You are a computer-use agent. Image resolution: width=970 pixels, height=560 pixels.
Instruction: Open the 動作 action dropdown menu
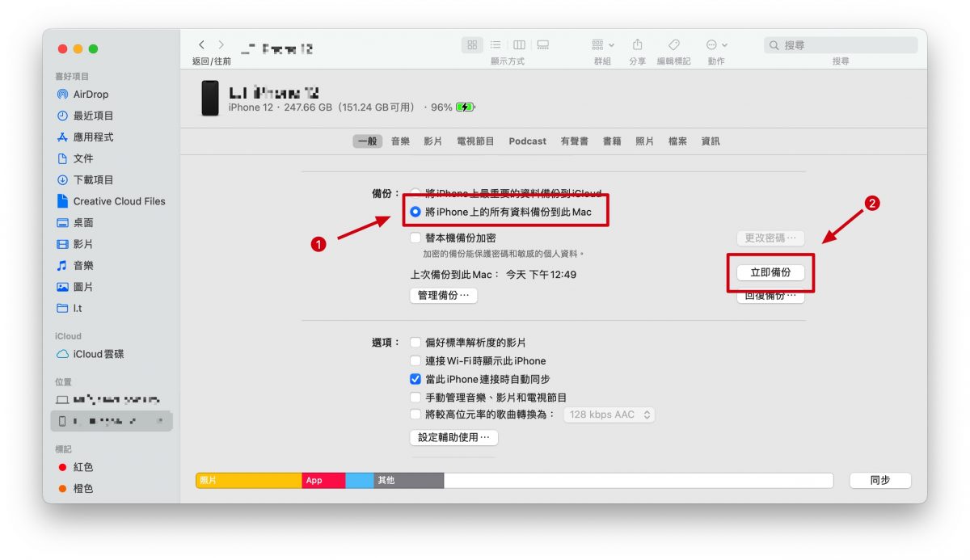point(716,45)
